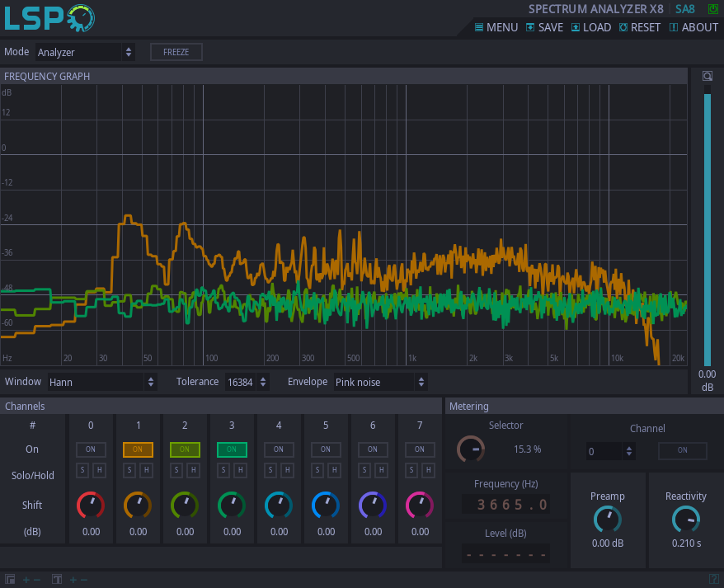Click the Reactivity knob

click(686, 520)
